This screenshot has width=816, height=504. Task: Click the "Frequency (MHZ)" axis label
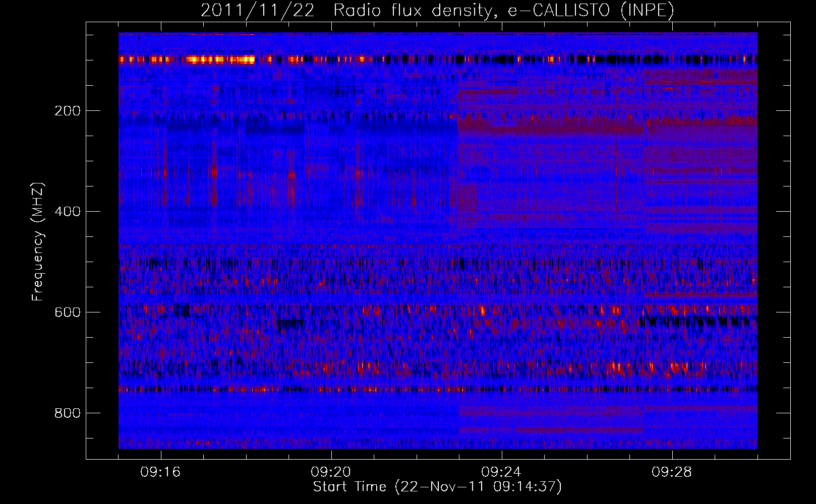pyautogui.click(x=38, y=242)
